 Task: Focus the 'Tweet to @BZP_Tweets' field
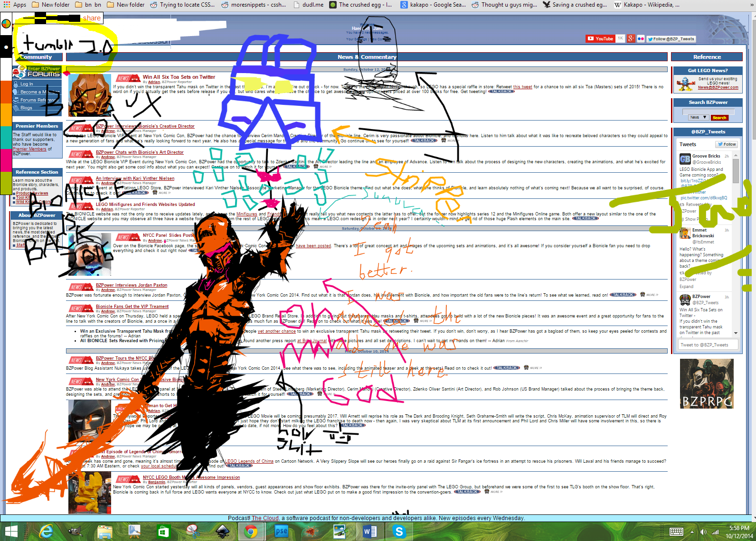coord(708,345)
